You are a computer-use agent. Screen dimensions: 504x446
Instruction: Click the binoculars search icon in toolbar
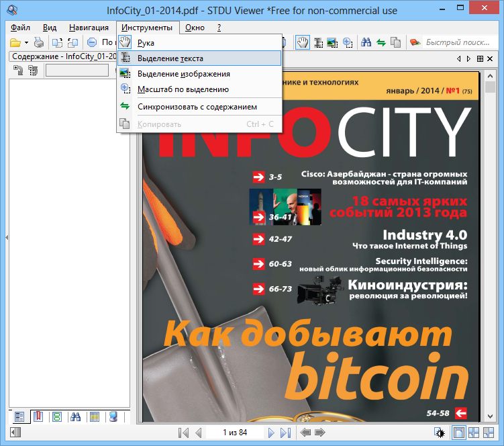click(x=366, y=42)
